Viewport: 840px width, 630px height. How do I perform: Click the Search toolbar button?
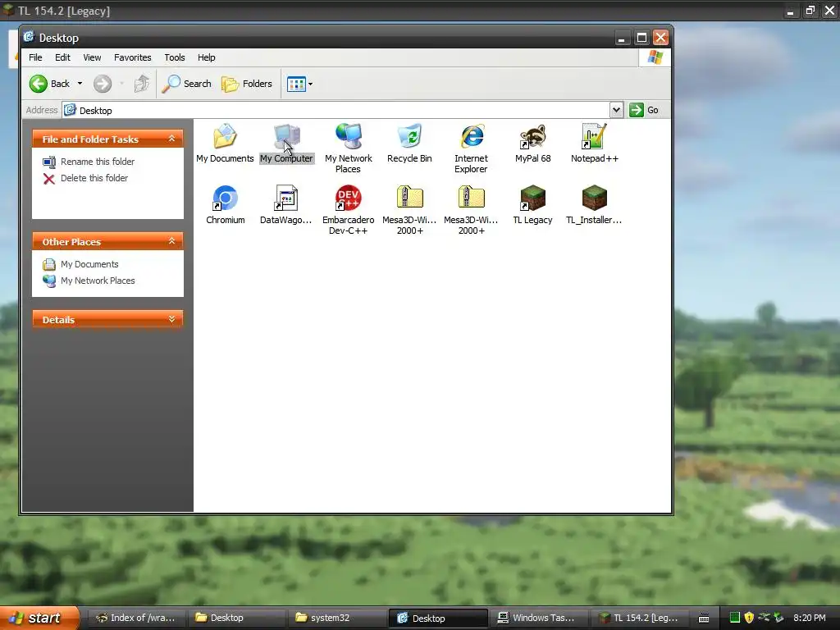(186, 84)
